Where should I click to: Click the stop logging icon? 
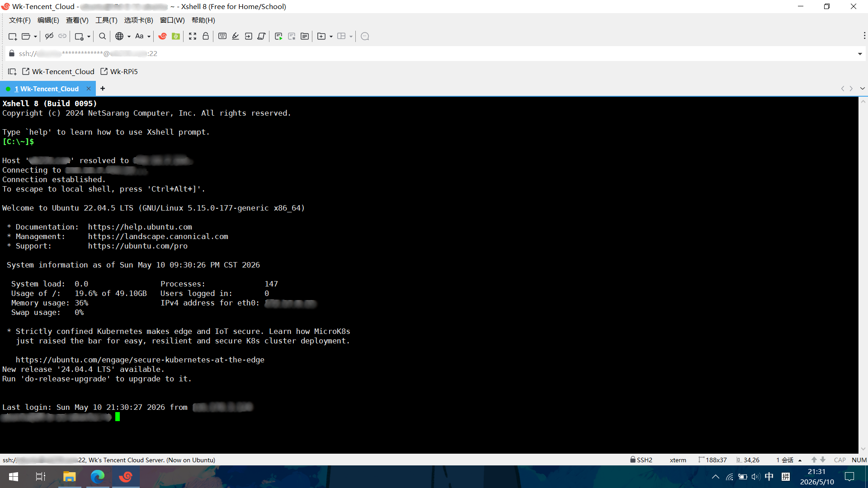(x=292, y=36)
